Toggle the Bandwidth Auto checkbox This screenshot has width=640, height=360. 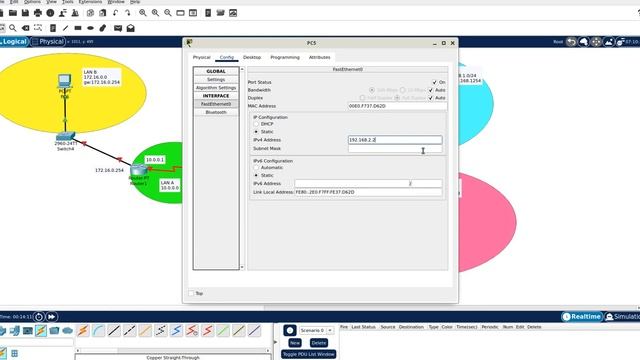point(431,90)
